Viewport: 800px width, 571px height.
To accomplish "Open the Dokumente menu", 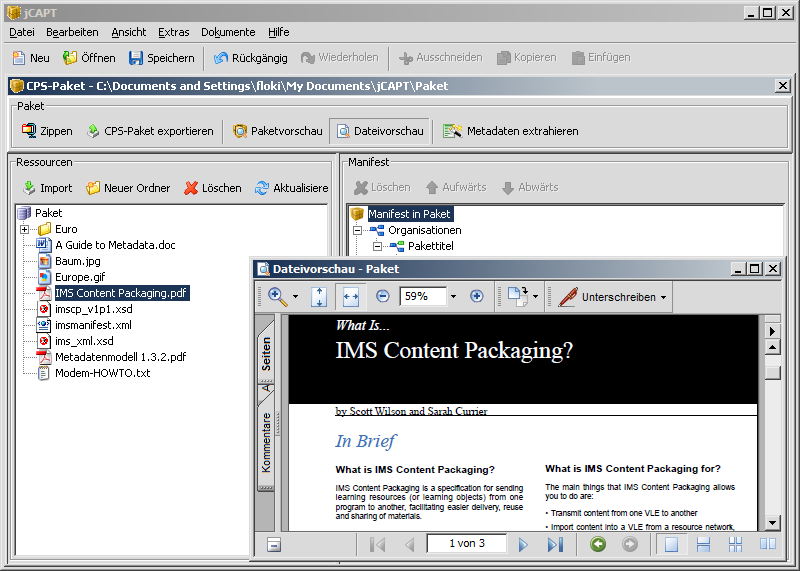I will pyautogui.click(x=228, y=32).
